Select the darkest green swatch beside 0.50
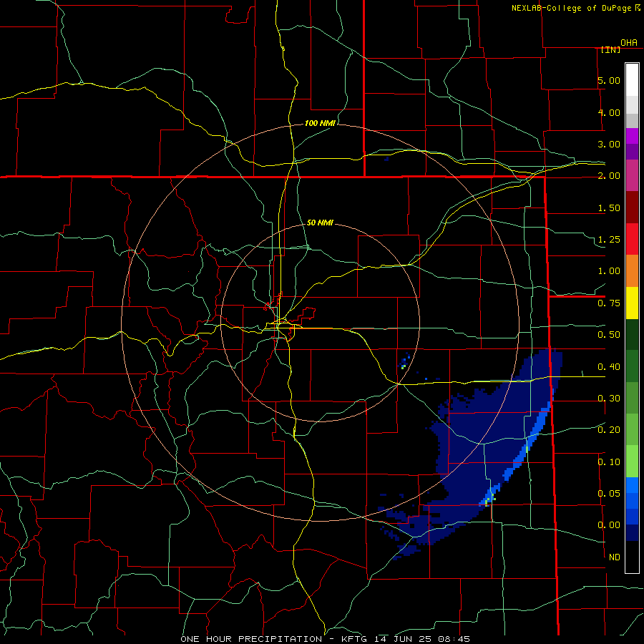This screenshot has height=644, width=644. click(x=632, y=334)
